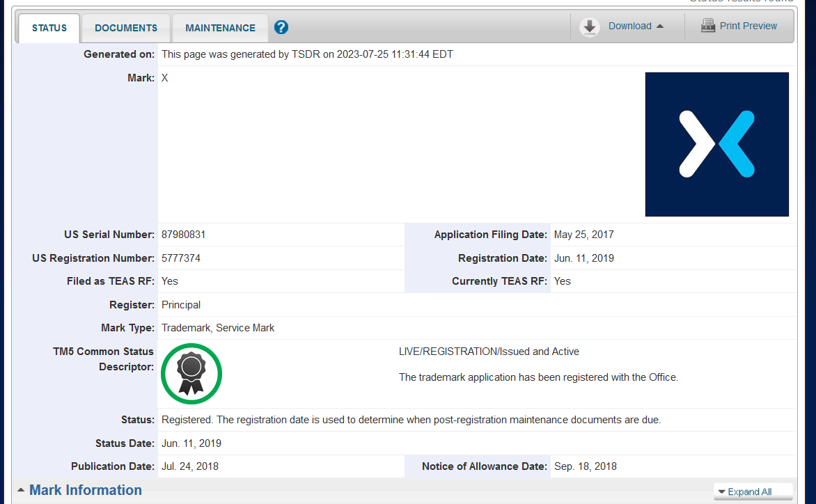This screenshot has width=816, height=504.
Task: Click Notice of Allowance date Sep. 18, 2018
Action: pyautogui.click(x=585, y=466)
